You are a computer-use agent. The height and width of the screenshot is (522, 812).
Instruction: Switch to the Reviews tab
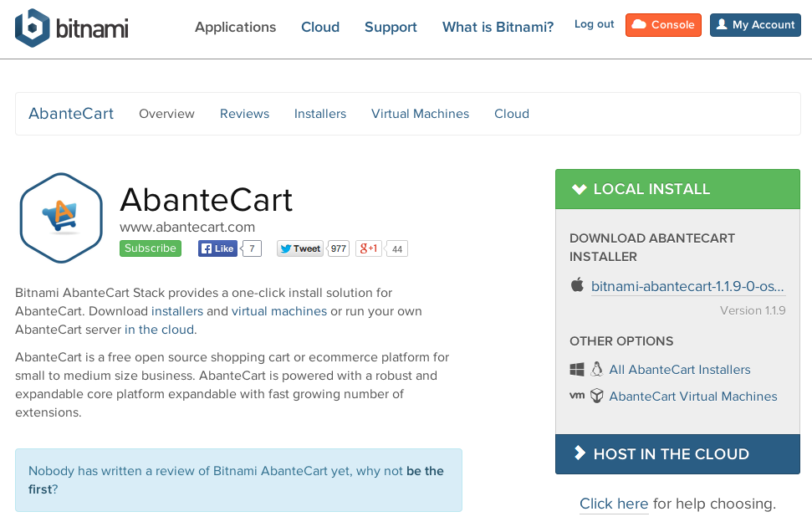244,114
